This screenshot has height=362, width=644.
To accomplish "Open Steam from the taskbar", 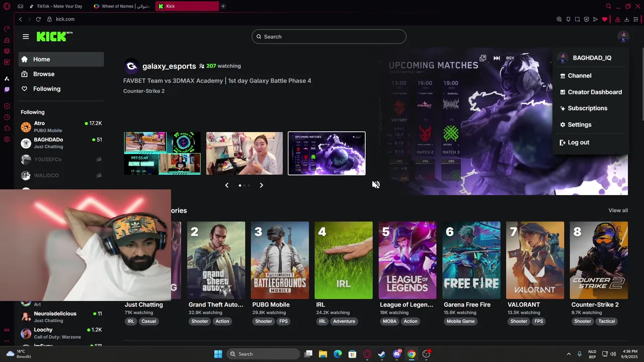I will (x=382, y=354).
